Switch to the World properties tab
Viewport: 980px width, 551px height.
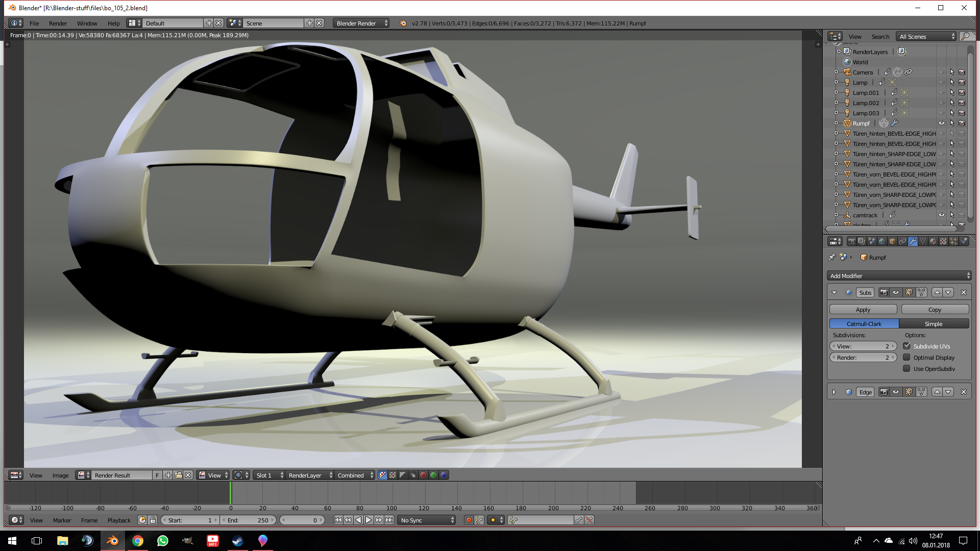click(x=882, y=241)
